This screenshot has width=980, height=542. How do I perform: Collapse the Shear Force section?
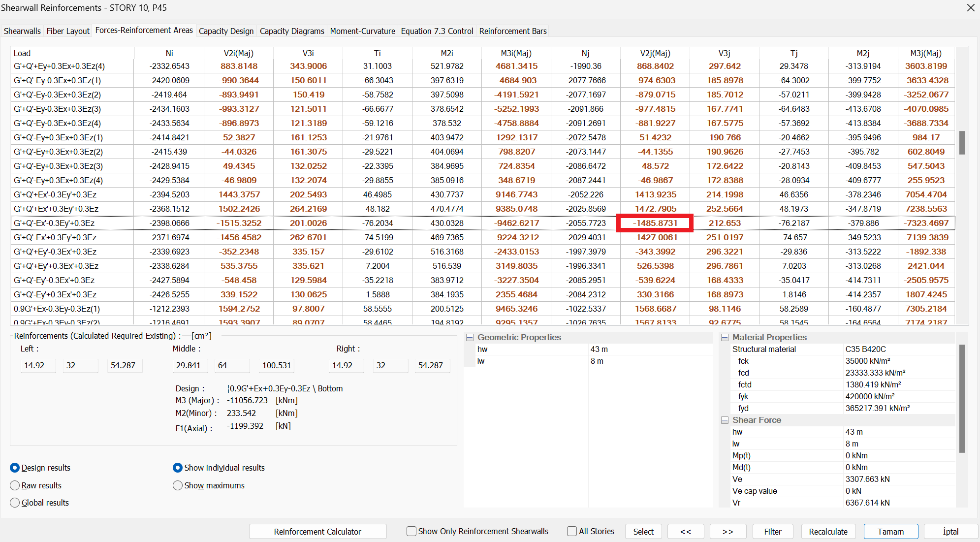[725, 420]
